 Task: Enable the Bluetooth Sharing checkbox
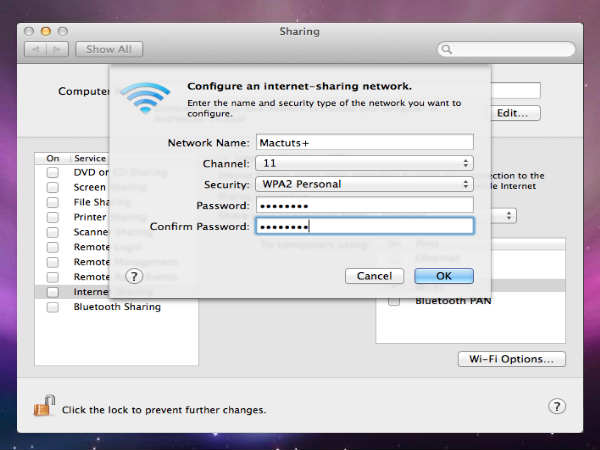point(53,307)
